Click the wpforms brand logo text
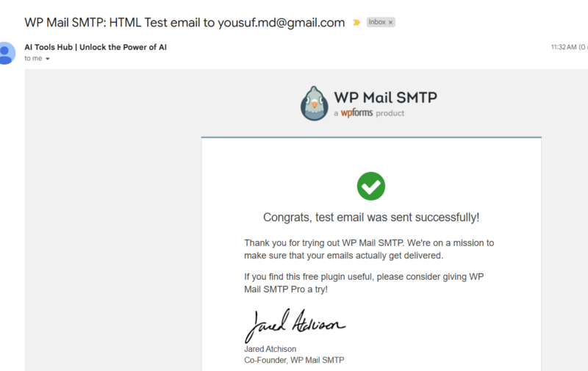 pos(356,113)
